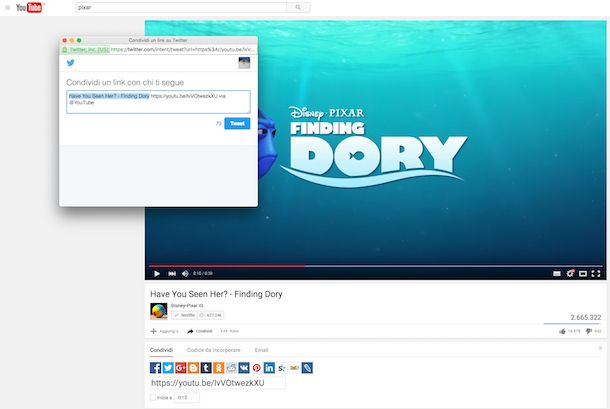
Task: Switch to Email tab
Action: pyautogui.click(x=261, y=350)
